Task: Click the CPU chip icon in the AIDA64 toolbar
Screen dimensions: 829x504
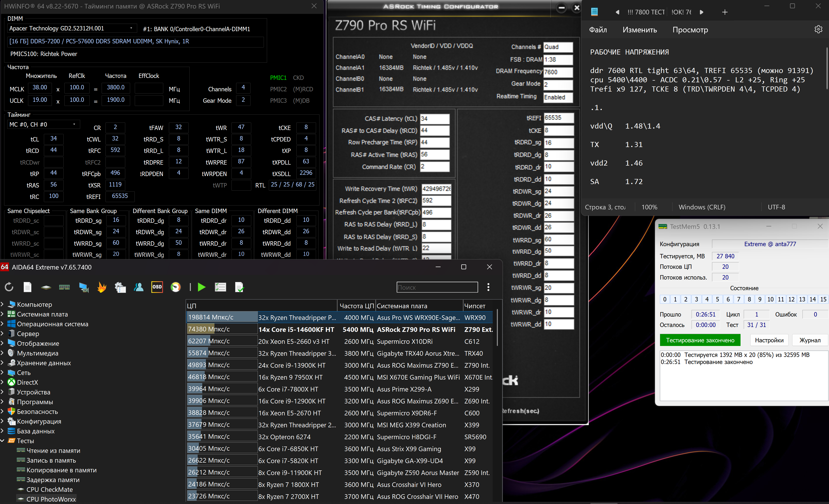Action: point(46,287)
